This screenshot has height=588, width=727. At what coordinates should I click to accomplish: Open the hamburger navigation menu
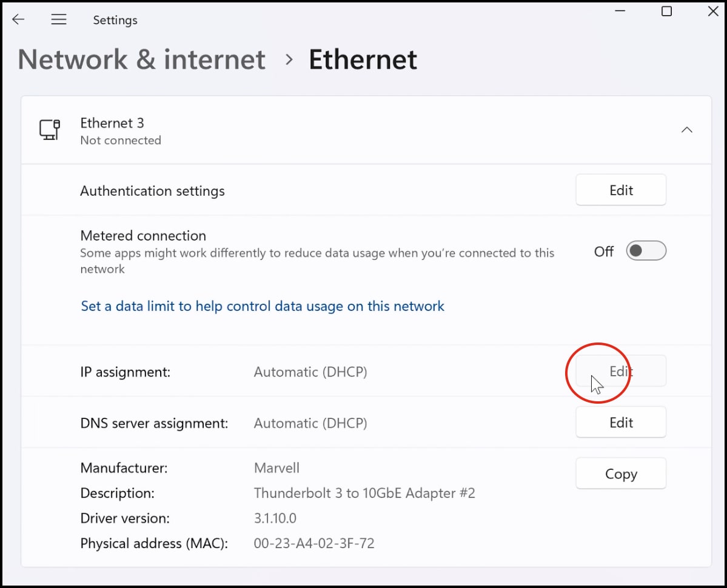pyautogui.click(x=59, y=20)
